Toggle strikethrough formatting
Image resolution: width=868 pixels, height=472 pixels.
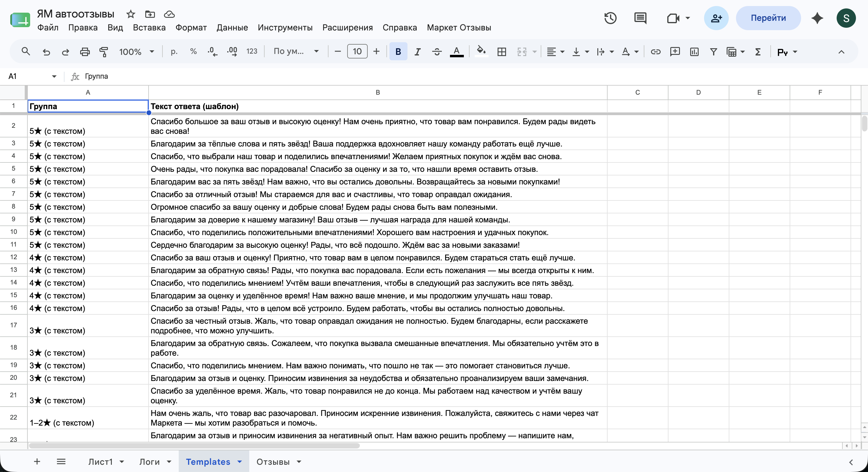(x=437, y=52)
